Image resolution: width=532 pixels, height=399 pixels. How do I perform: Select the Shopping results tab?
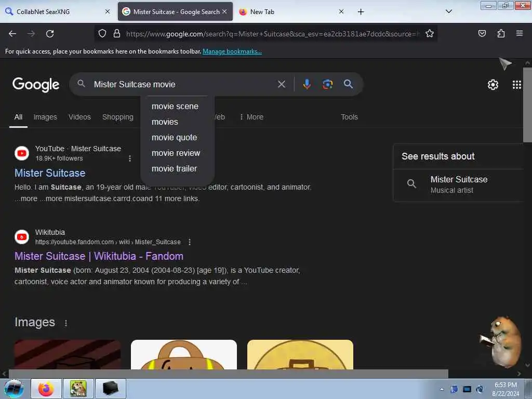coord(118,117)
